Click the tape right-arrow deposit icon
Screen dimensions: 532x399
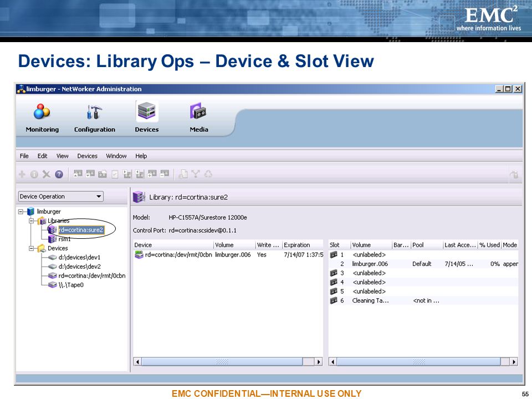click(x=127, y=174)
